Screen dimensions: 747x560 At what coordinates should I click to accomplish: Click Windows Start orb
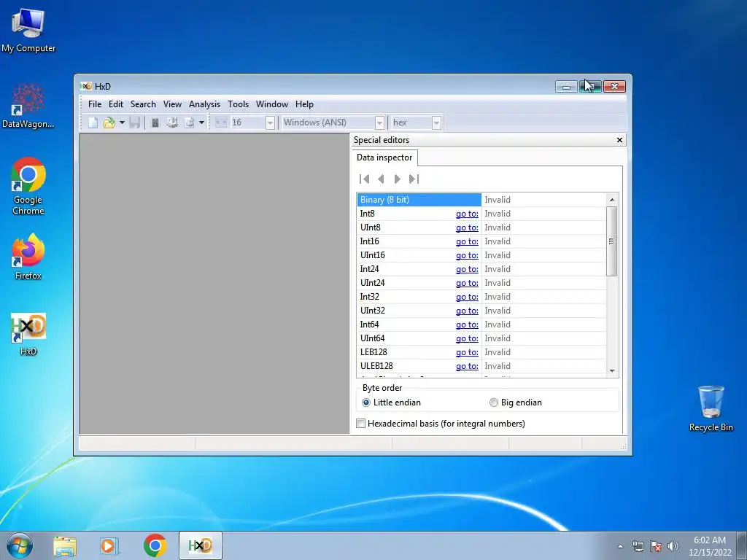click(20, 545)
